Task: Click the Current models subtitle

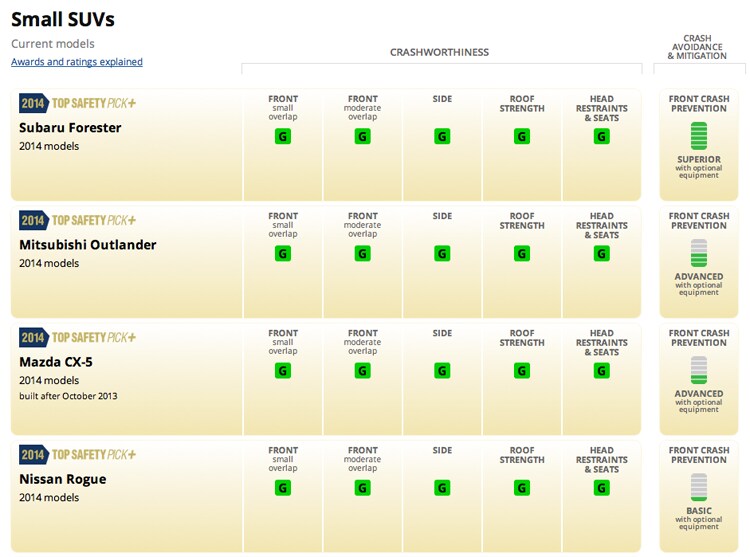Action: 53,44
